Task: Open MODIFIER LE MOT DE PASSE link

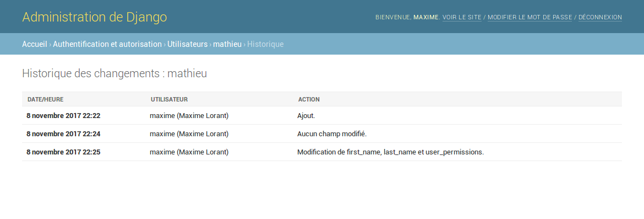Action: pyautogui.click(x=530, y=17)
